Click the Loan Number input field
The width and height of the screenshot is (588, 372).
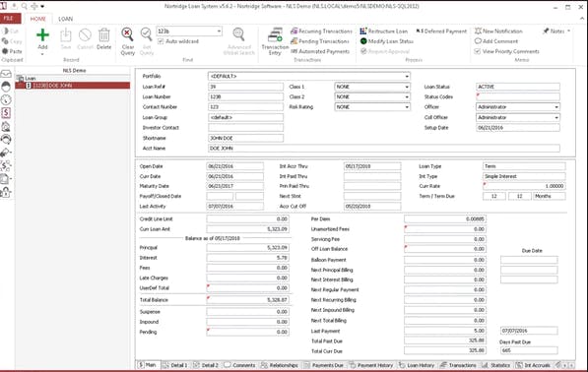point(245,96)
